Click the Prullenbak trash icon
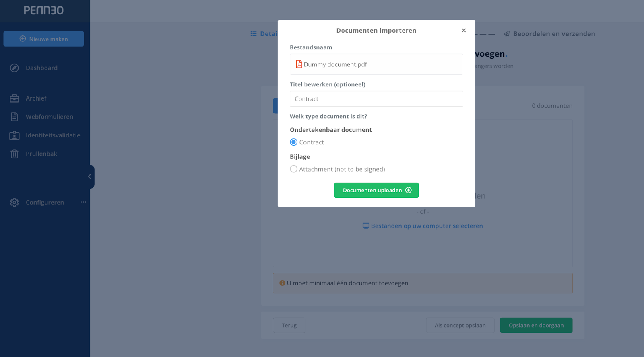Viewport: 644px width, 357px height. tap(14, 154)
